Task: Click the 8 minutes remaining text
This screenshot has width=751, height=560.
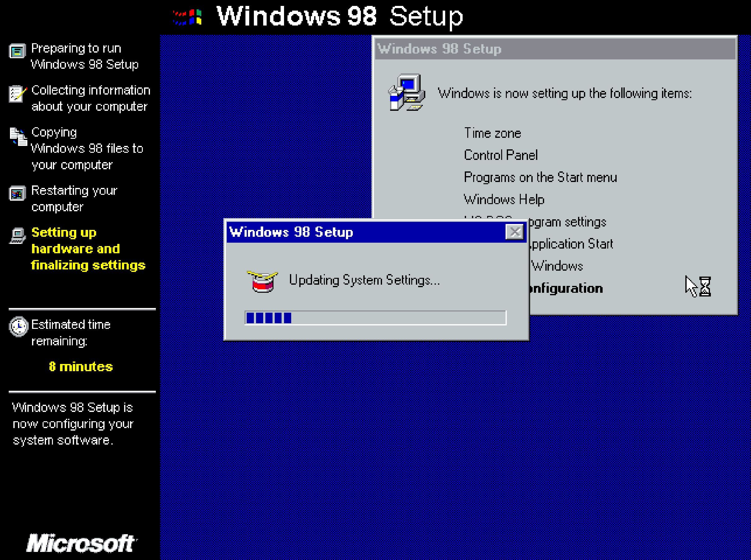Action: (x=81, y=367)
